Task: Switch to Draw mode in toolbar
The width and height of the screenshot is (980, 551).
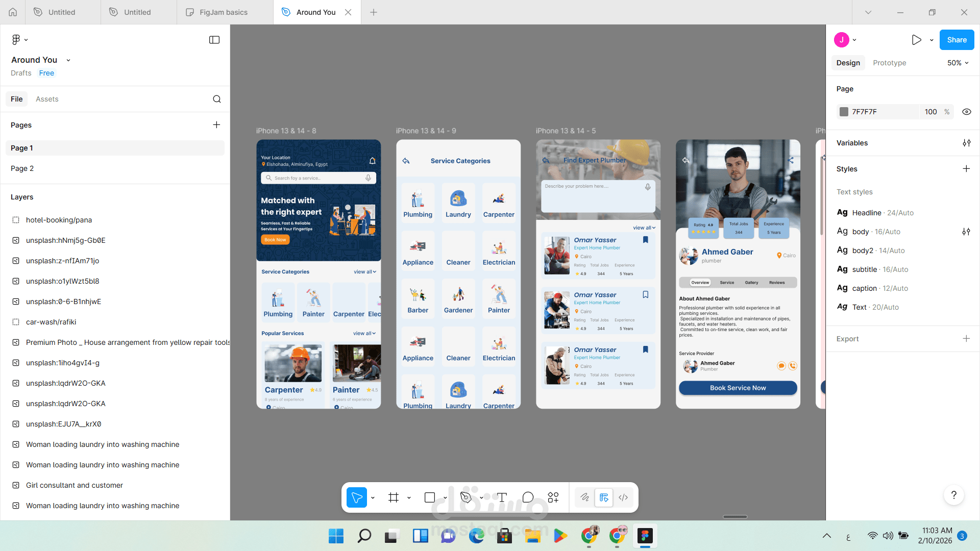Action: (584, 497)
